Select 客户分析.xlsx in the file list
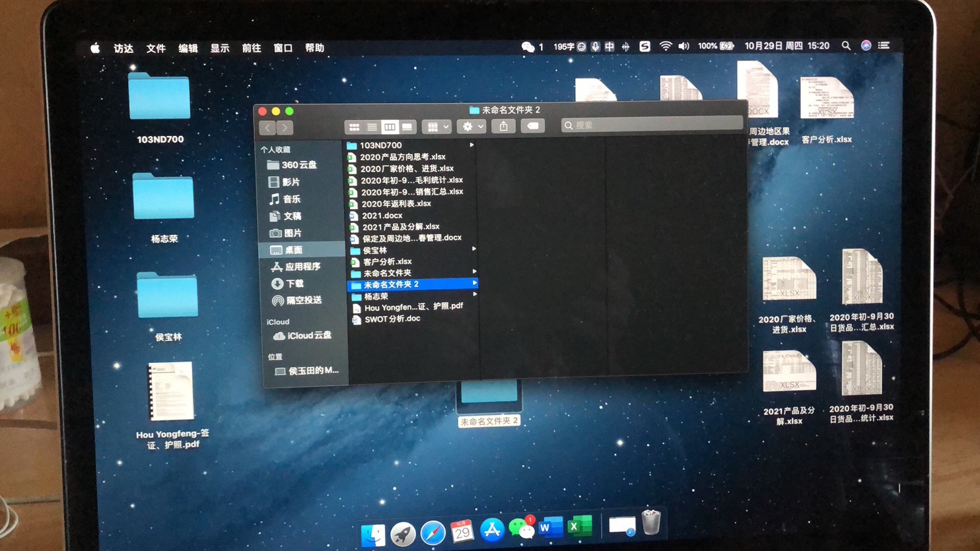The height and width of the screenshot is (551, 980). 387,262
